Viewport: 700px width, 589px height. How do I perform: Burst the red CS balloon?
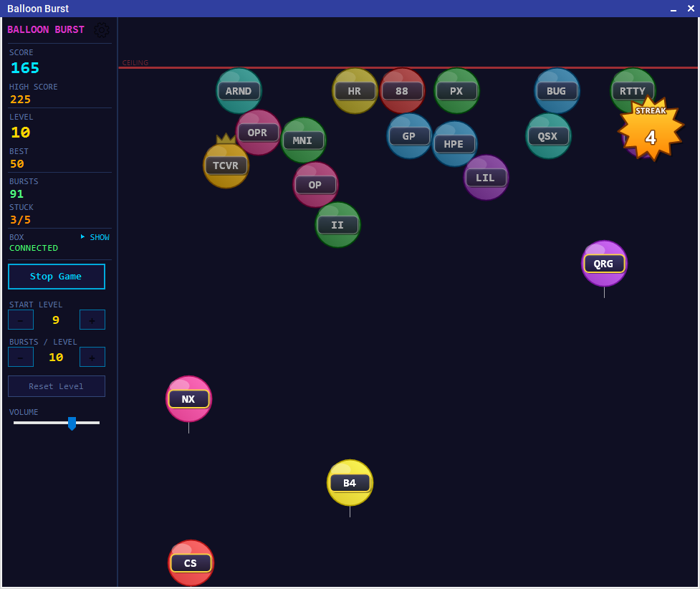pos(191,562)
